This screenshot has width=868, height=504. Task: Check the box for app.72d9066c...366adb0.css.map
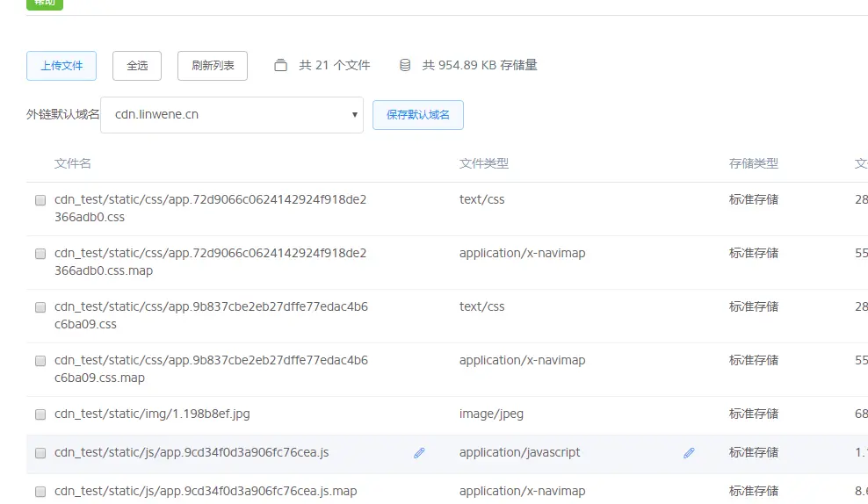(x=40, y=254)
